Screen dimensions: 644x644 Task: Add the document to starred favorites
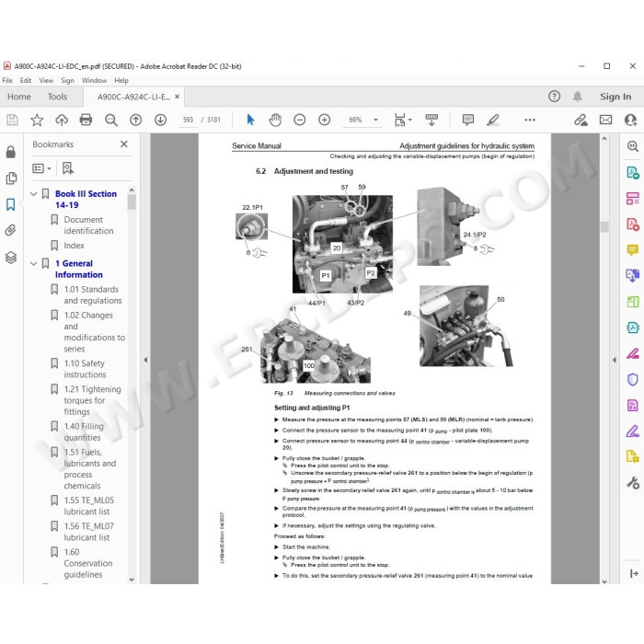coord(37,120)
